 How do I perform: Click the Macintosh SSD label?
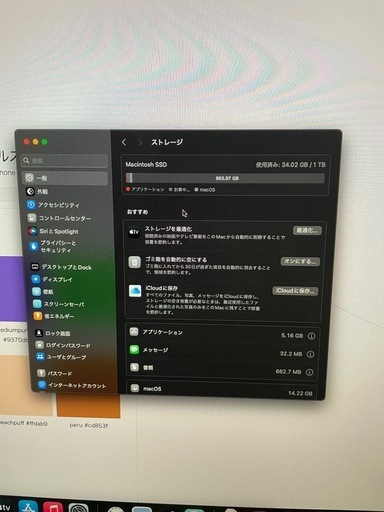(x=146, y=164)
